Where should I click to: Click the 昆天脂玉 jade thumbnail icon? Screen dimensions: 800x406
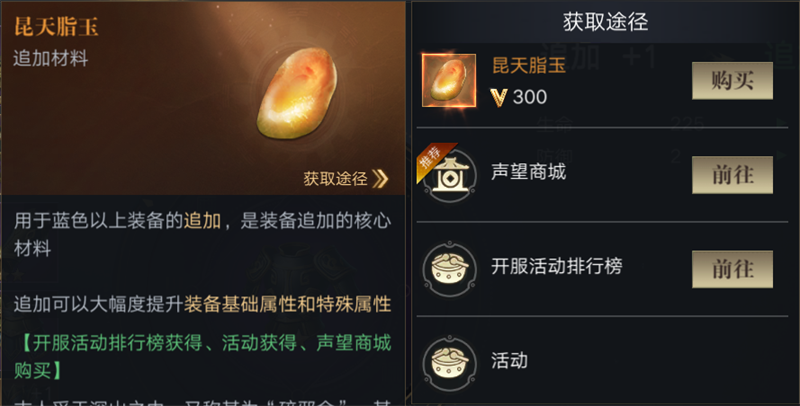449,80
